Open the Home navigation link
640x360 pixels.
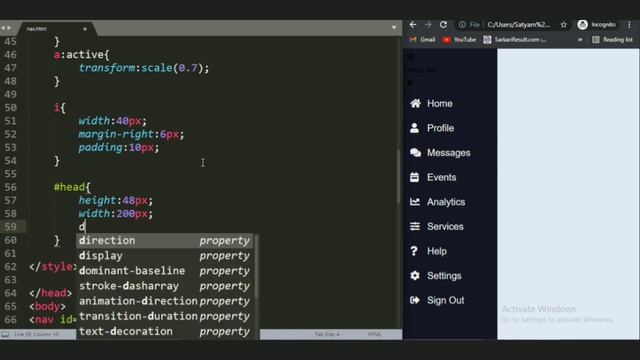pyautogui.click(x=440, y=104)
